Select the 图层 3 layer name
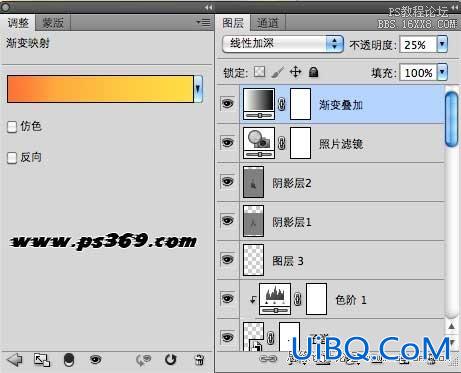The width and height of the screenshot is (461, 373). click(x=288, y=261)
